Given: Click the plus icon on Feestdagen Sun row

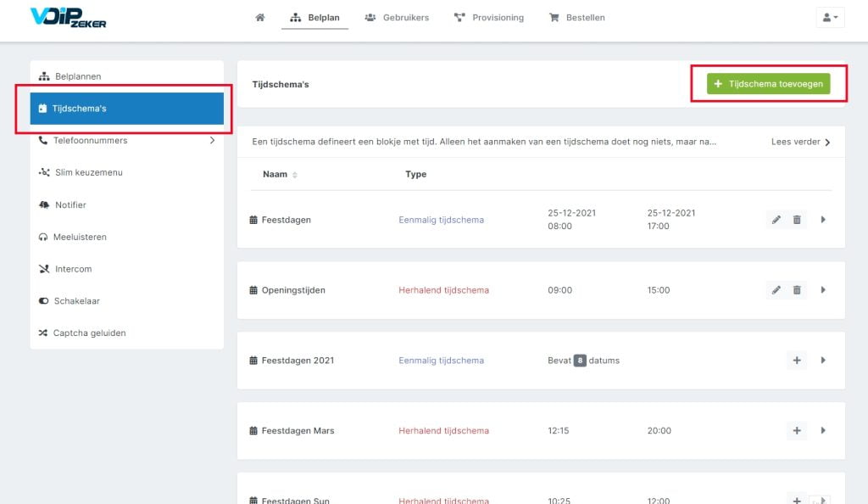Looking at the screenshot, I should point(797,500).
